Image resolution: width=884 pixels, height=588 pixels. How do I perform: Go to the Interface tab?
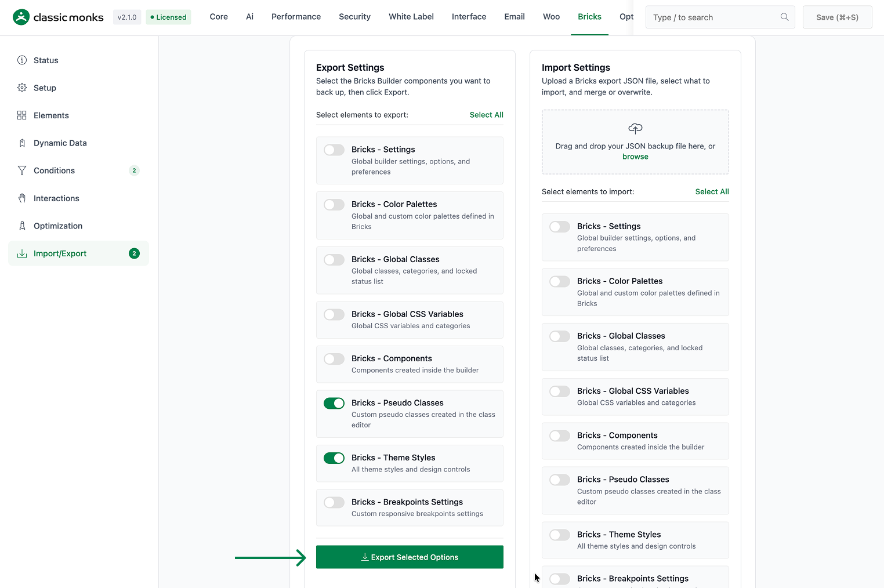tap(469, 17)
